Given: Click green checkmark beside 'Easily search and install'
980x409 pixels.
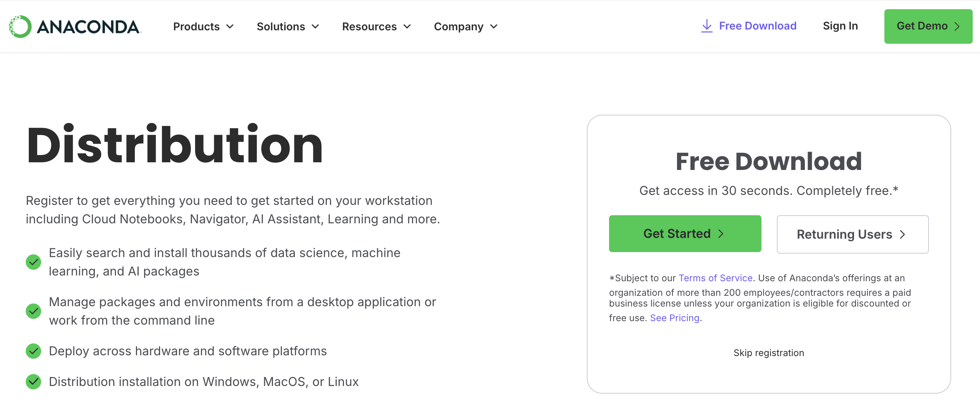Looking at the screenshot, I should pos(33,262).
